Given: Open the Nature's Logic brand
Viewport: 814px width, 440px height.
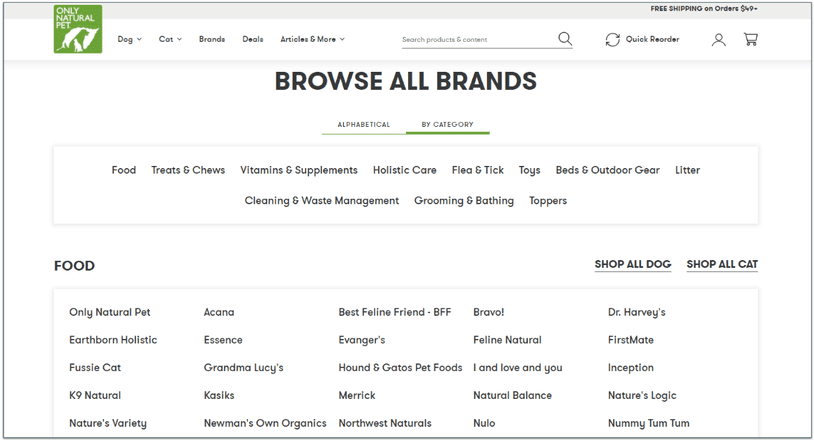Looking at the screenshot, I should [x=642, y=395].
